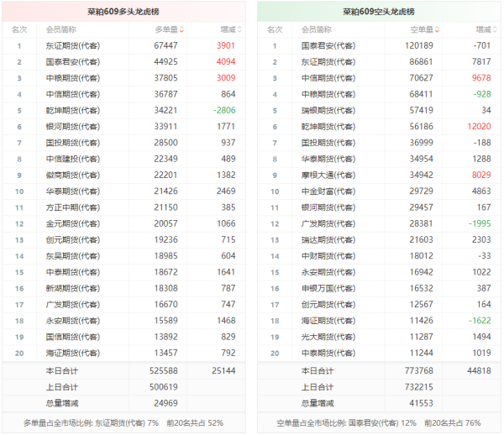504x435 pixels.
Task: Click 名次 header in long table
Action: (x=19, y=30)
